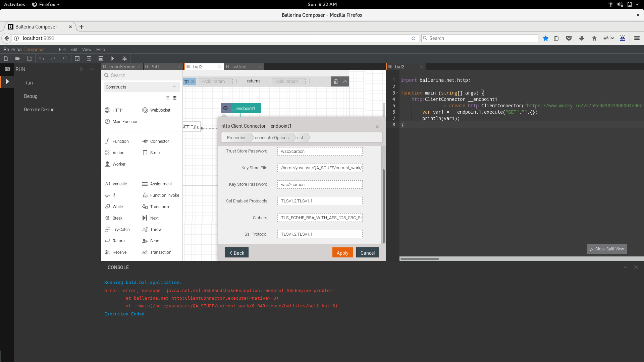Select Debug option in RUN panel
Viewport: 644px width, 362px height.
tap(31, 96)
